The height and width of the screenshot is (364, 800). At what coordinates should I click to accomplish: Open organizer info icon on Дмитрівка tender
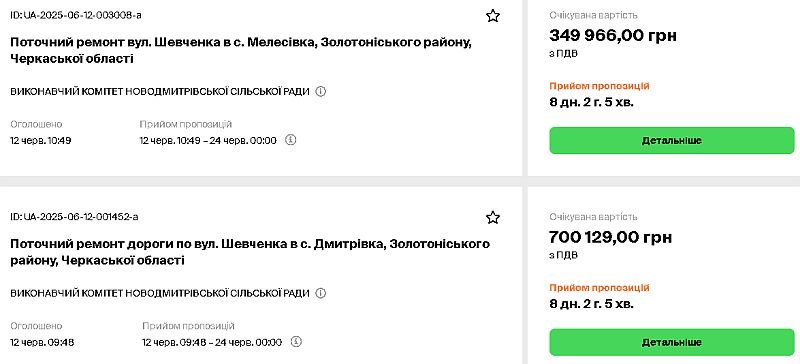click(320, 293)
